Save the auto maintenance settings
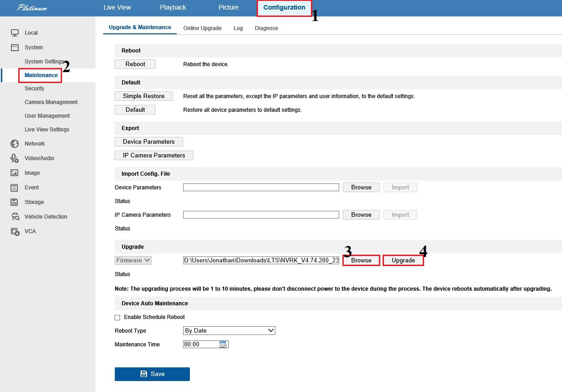The width and height of the screenshot is (562, 392). pyautogui.click(x=152, y=374)
